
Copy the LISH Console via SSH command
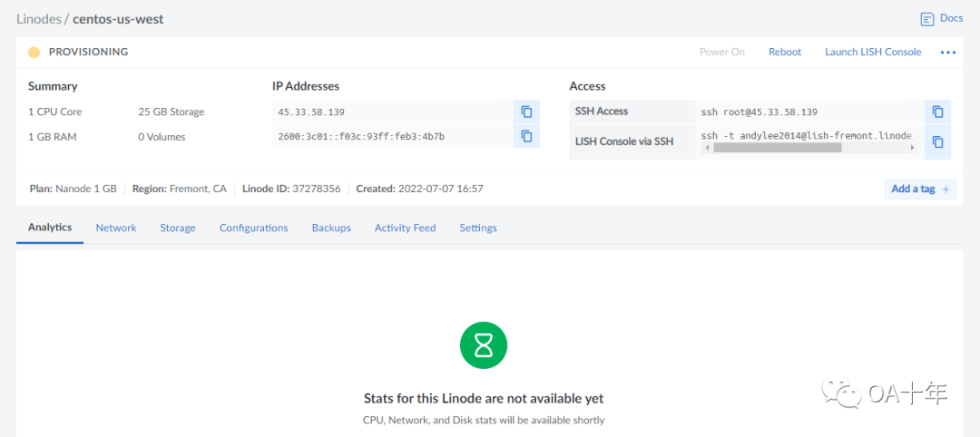[937, 141]
